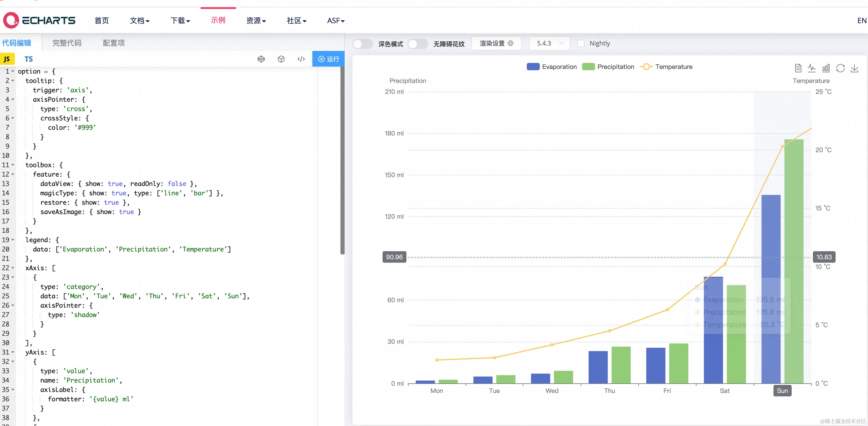This screenshot has width=868, height=426.
Task: Click the format code brackets icon
Action: click(x=301, y=59)
